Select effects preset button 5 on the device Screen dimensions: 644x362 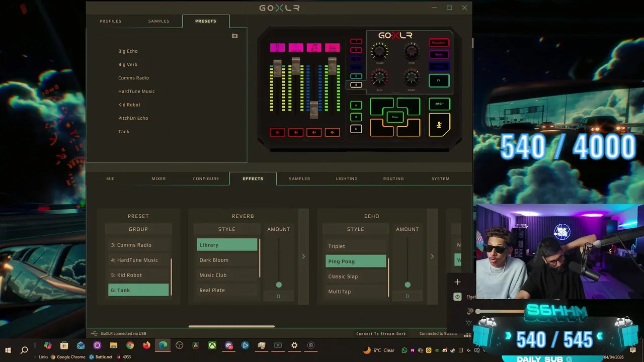click(356, 76)
